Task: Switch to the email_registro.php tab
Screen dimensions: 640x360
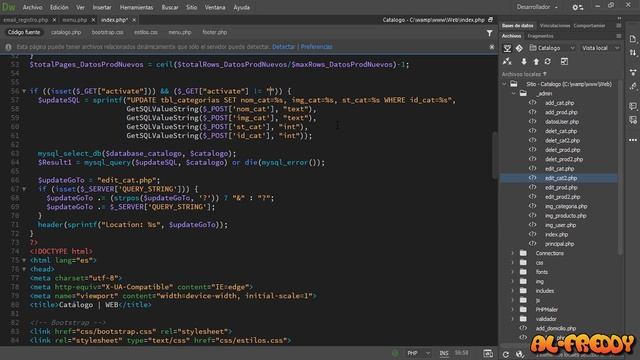Action: point(26,20)
